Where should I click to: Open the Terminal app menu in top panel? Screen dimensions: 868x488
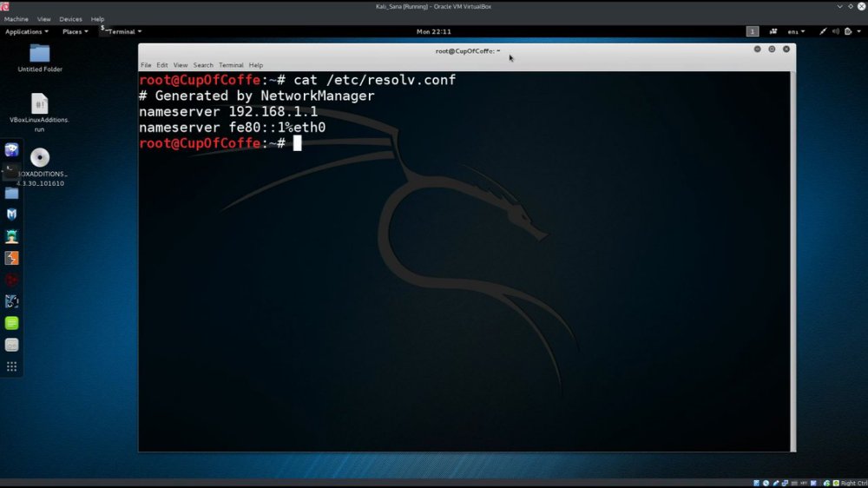tap(122, 31)
